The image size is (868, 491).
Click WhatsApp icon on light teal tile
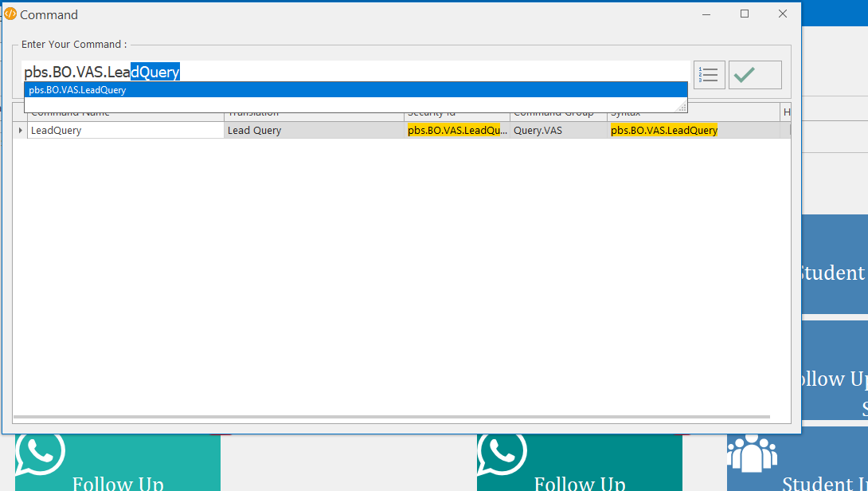[x=40, y=453]
